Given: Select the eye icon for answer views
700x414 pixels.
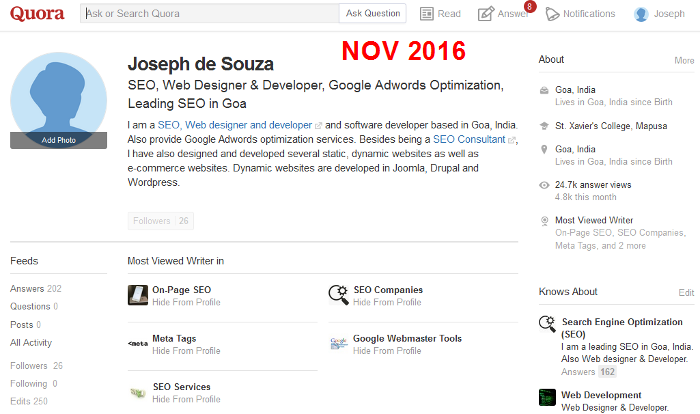Looking at the screenshot, I should coord(544,185).
